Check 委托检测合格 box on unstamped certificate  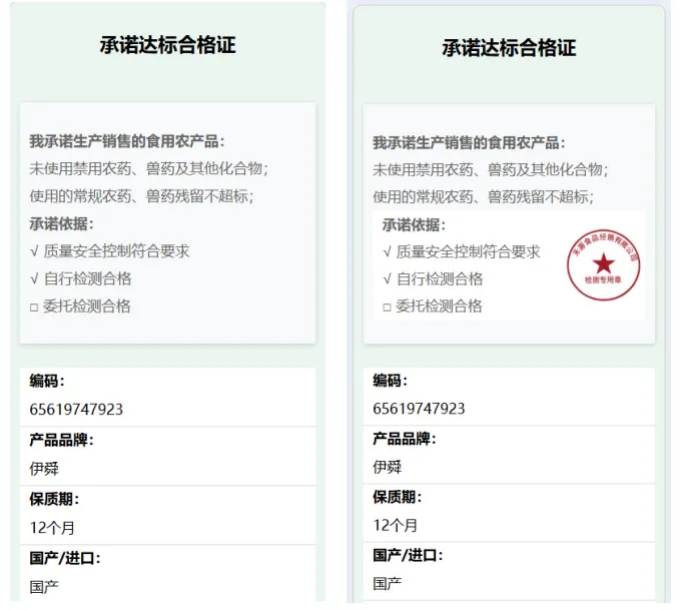(35, 307)
